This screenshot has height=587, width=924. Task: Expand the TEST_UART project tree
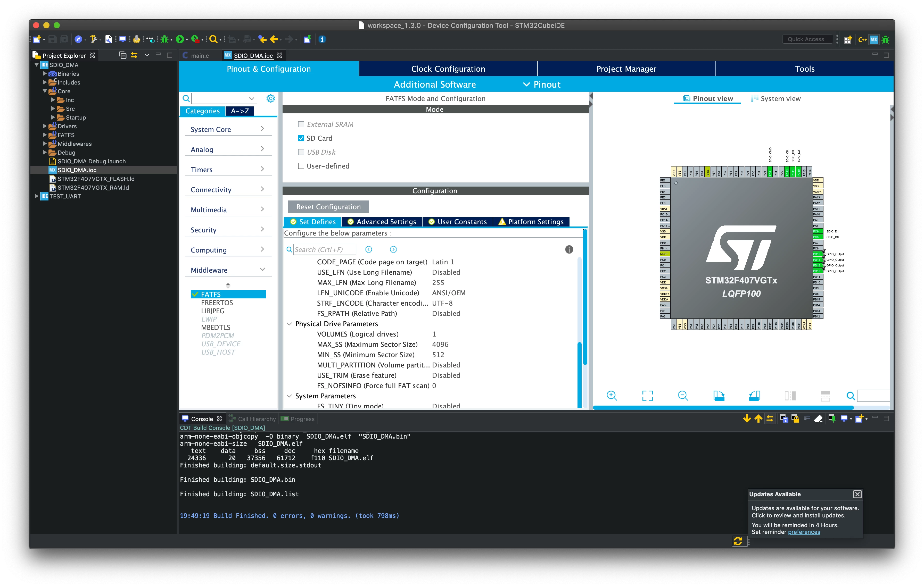pos(36,196)
